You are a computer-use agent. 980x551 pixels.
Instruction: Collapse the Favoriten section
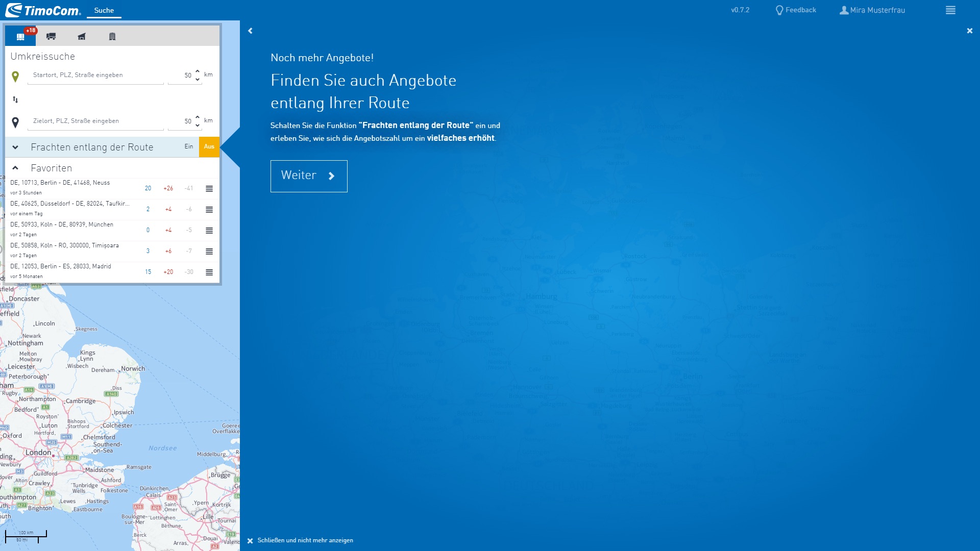pyautogui.click(x=15, y=168)
